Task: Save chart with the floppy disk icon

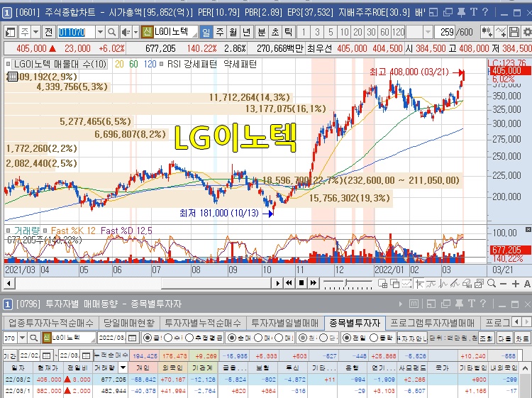Action: [514, 32]
